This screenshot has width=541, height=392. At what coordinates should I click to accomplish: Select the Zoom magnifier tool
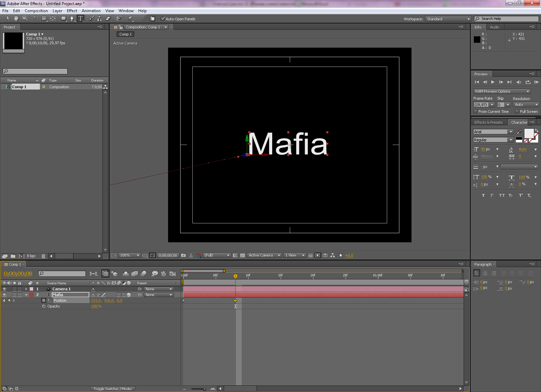[x=25, y=19]
